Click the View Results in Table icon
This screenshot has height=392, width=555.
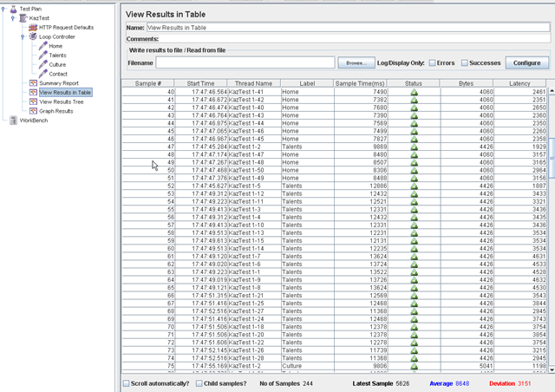[x=33, y=92]
